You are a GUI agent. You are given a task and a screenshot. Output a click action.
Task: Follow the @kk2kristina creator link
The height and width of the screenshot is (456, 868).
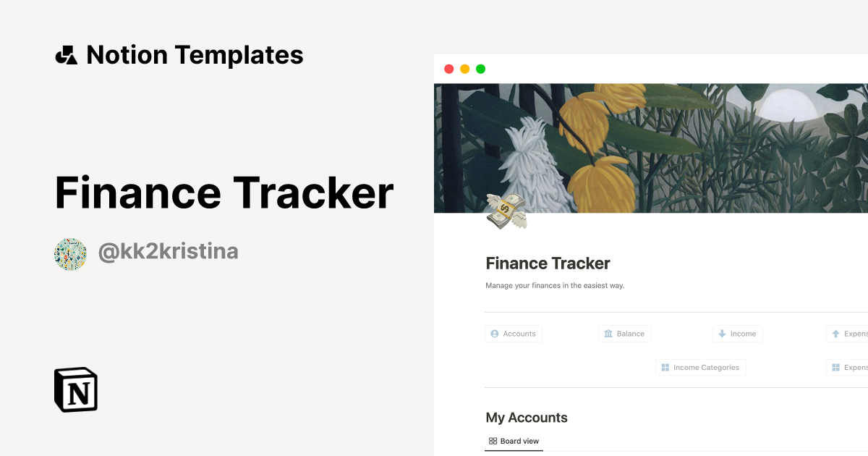169,251
